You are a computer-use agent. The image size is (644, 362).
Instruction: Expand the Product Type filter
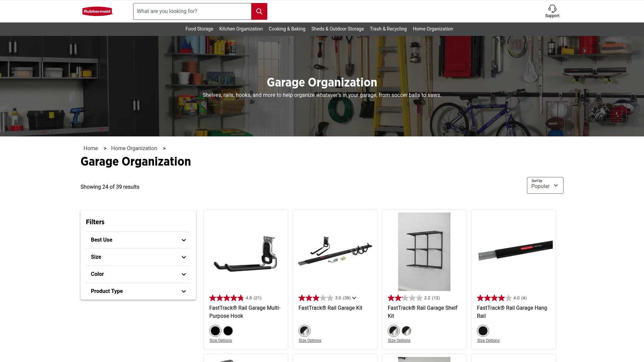138,291
